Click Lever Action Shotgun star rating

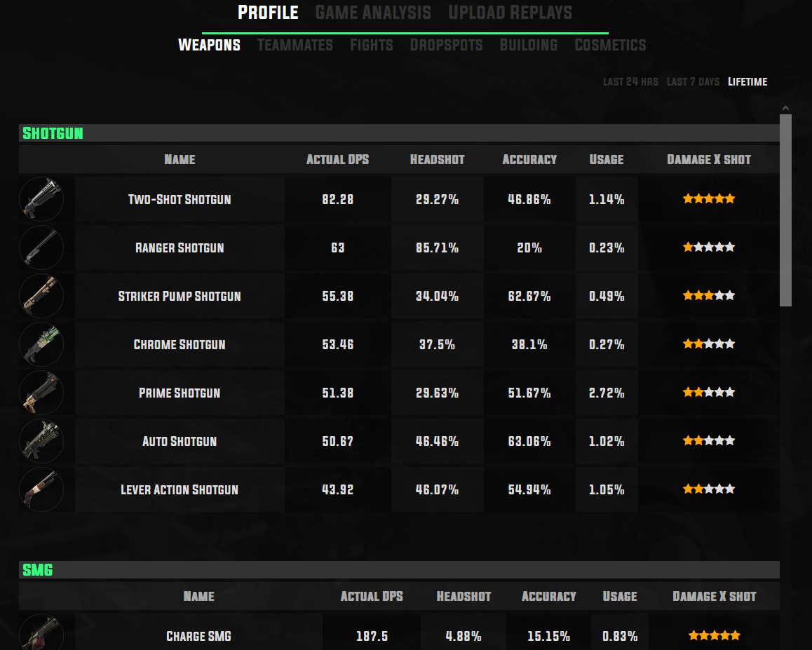coord(708,489)
